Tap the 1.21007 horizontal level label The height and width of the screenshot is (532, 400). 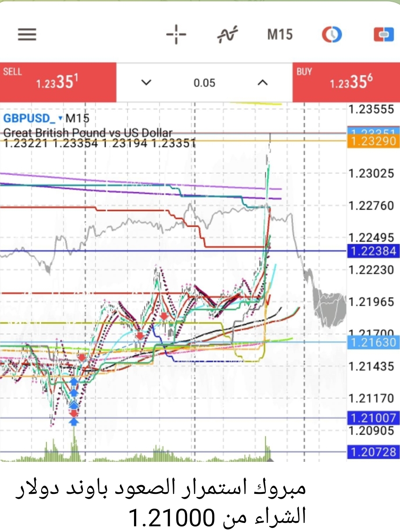[x=372, y=418]
